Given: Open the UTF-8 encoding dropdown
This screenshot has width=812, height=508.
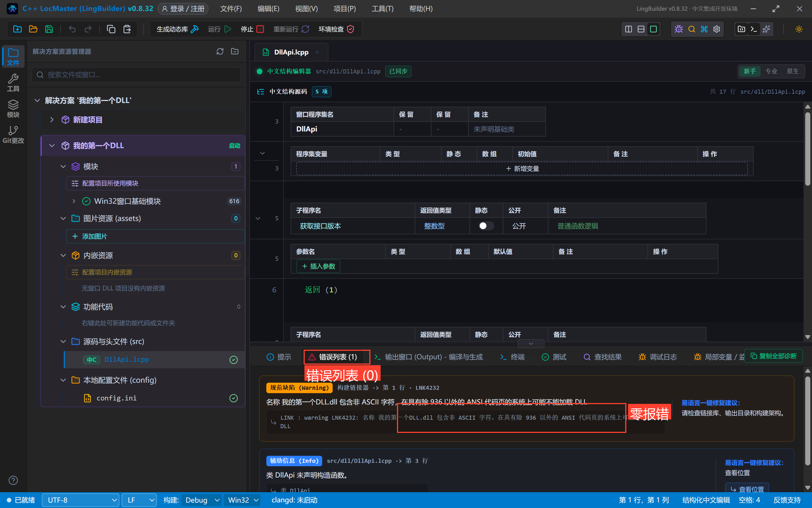Looking at the screenshot, I should point(81,500).
